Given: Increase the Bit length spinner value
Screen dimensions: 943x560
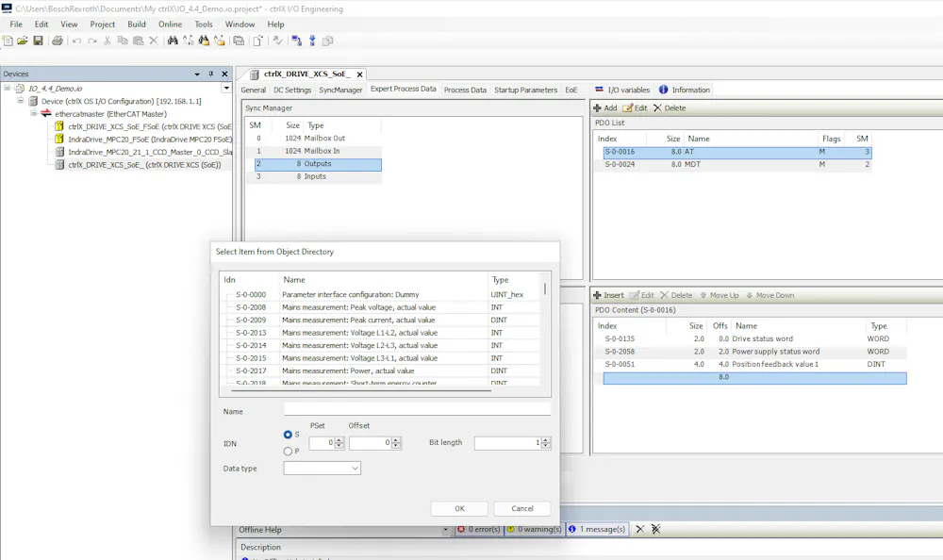Looking at the screenshot, I should (545, 440).
